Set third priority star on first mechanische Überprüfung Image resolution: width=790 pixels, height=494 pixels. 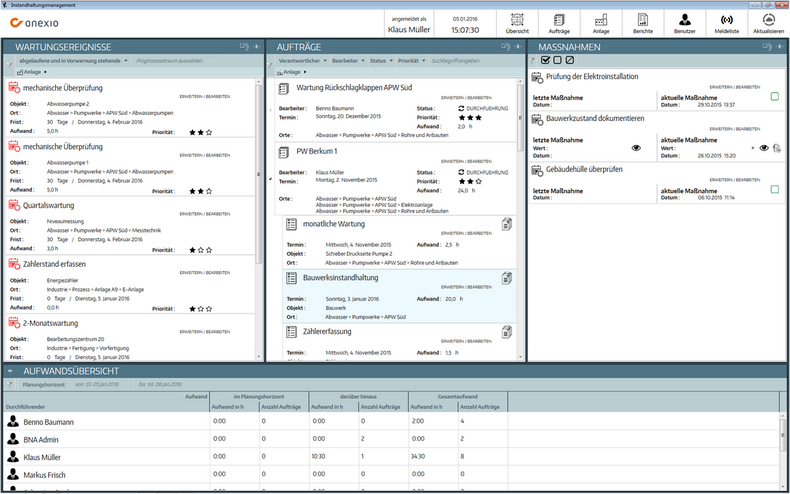coord(207,131)
